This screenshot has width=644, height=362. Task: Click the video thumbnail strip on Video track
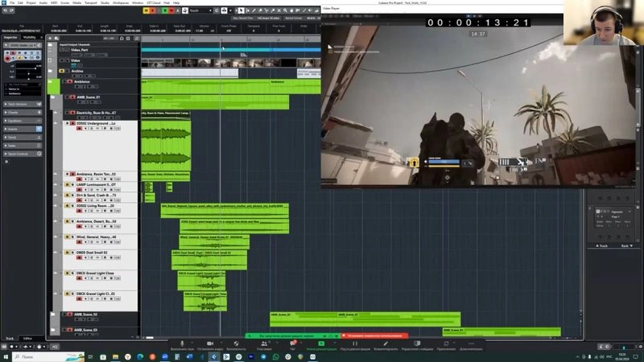click(x=231, y=63)
